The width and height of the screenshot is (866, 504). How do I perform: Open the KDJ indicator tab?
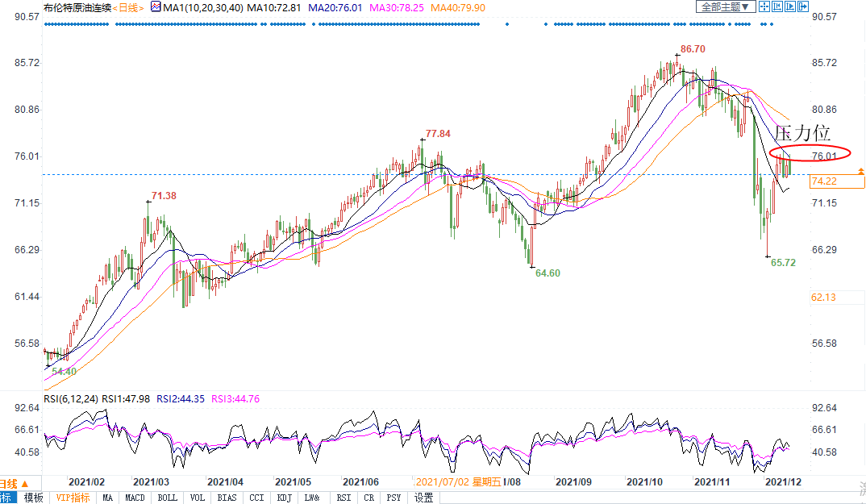point(284,498)
